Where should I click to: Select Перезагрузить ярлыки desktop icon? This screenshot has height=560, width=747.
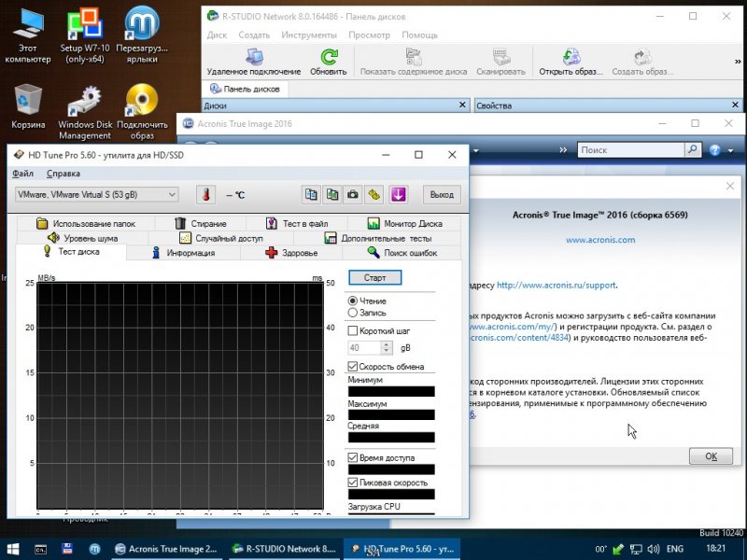coord(142,37)
